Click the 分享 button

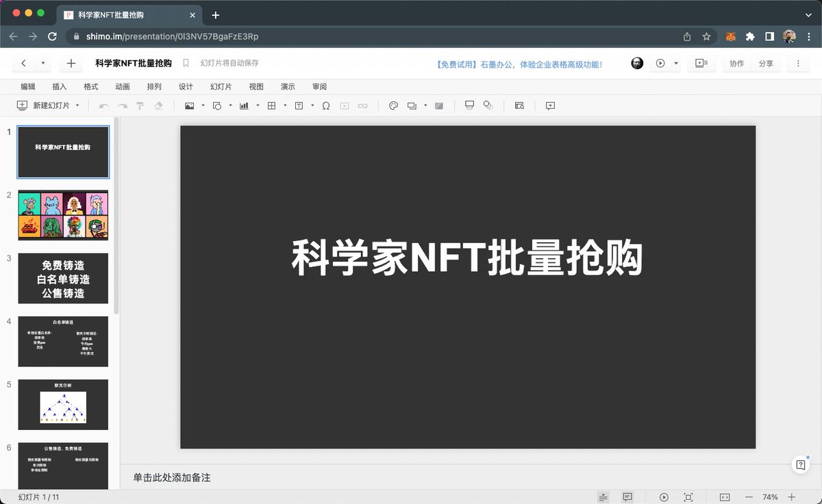(766, 63)
